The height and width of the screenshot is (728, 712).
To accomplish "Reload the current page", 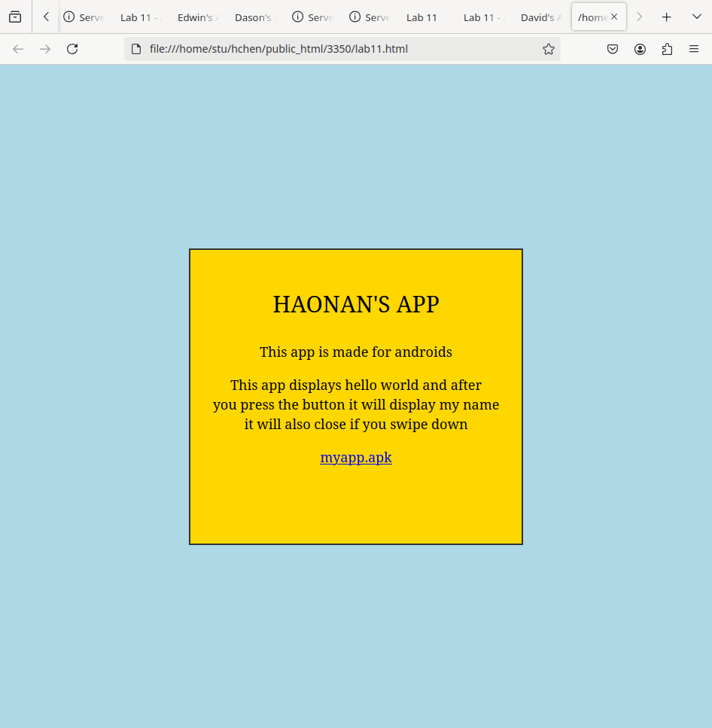I will pos(72,49).
